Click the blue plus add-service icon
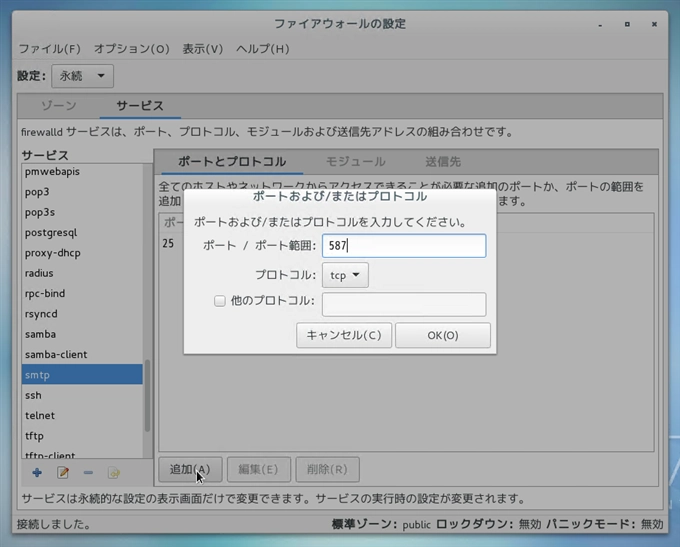 [x=37, y=472]
